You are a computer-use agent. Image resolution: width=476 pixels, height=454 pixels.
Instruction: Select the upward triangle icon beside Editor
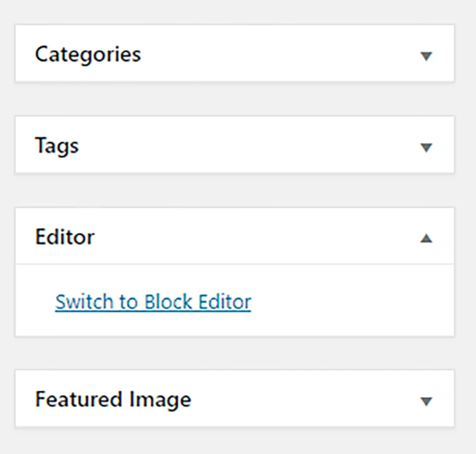(426, 238)
